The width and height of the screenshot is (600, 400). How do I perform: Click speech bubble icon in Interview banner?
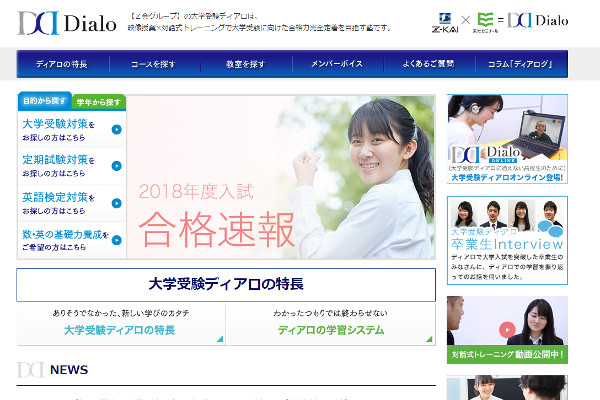pyautogui.click(x=550, y=229)
